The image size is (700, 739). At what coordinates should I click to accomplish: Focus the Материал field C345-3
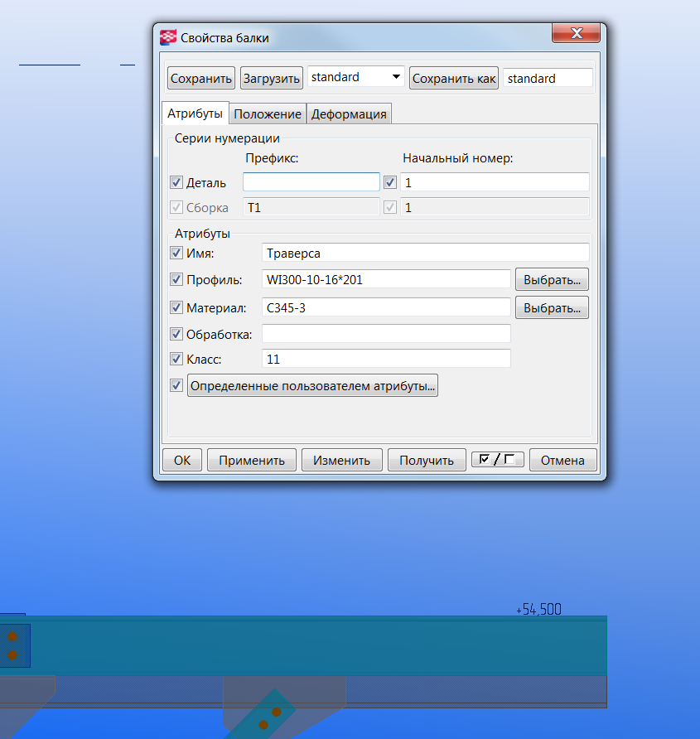point(386,307)
